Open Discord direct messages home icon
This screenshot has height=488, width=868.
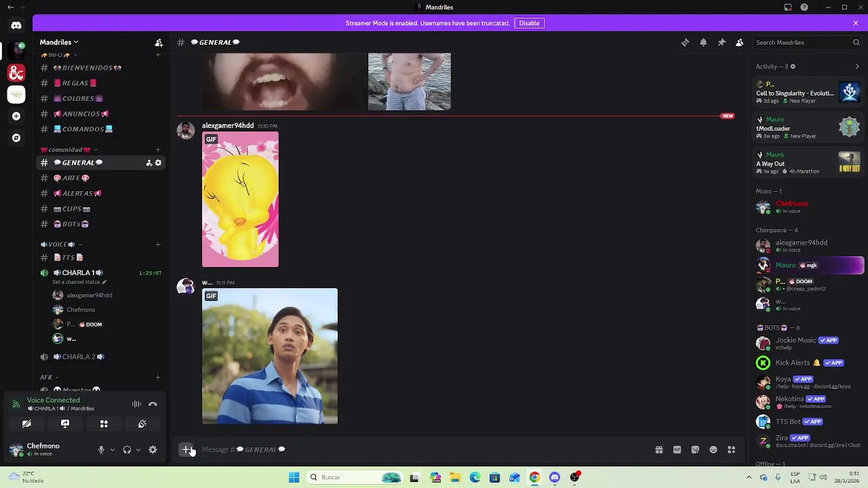pos(16,26)
